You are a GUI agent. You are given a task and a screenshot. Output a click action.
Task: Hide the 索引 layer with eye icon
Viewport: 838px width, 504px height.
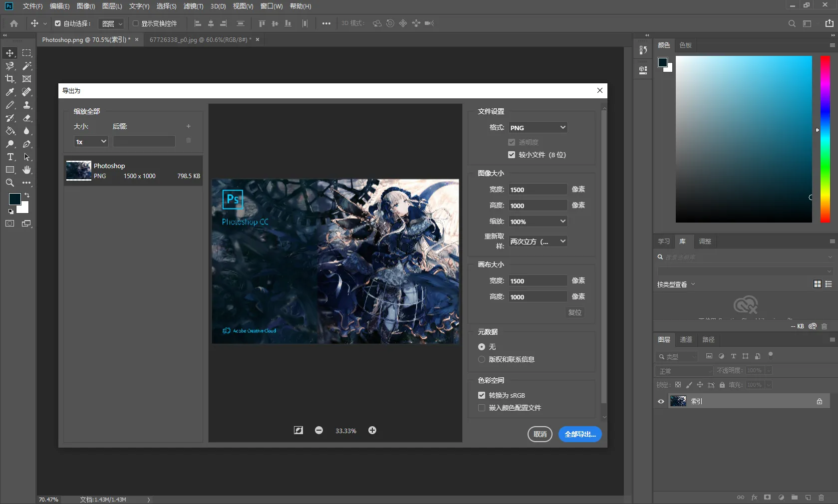click(x=661, y=401)
